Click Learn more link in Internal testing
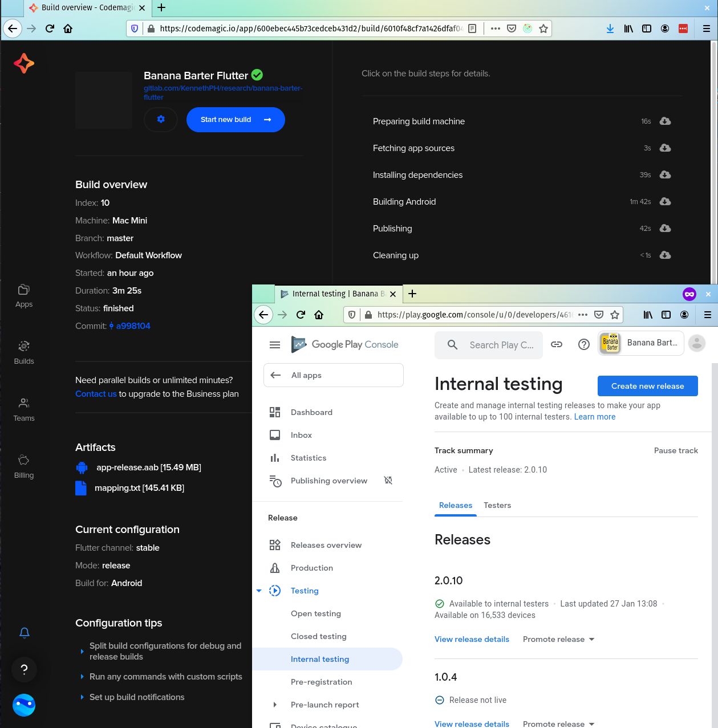 coord(595,417)
